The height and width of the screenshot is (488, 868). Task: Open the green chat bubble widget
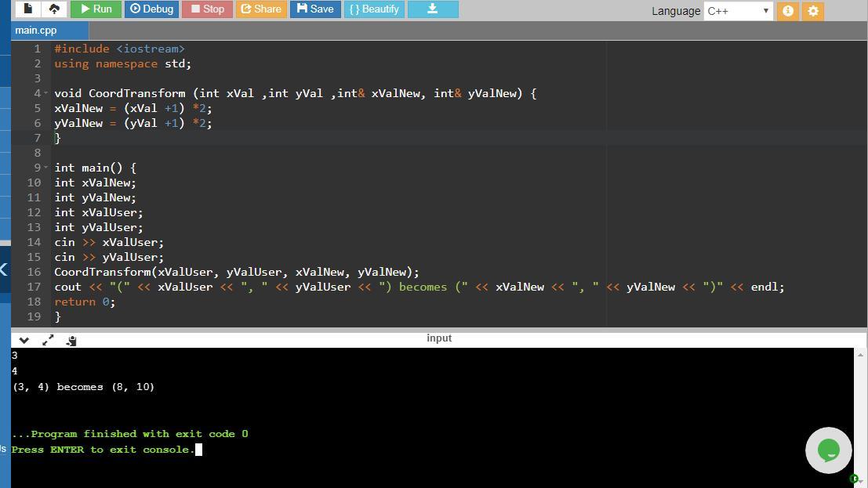pyautogui.click(x=828, y=450)
